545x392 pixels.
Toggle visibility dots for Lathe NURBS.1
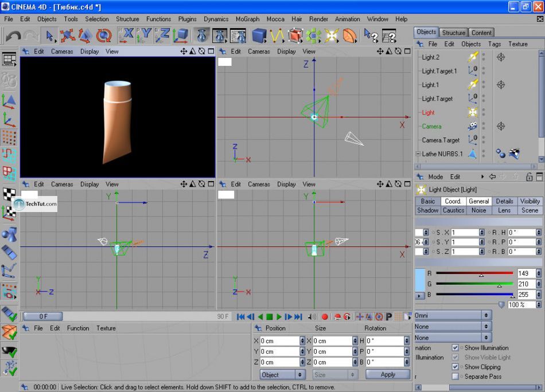pyautogui.click(x=484, y=154)
